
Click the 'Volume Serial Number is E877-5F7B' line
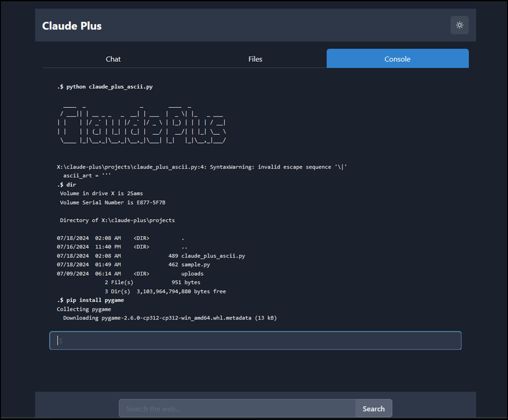click(113, 202)
